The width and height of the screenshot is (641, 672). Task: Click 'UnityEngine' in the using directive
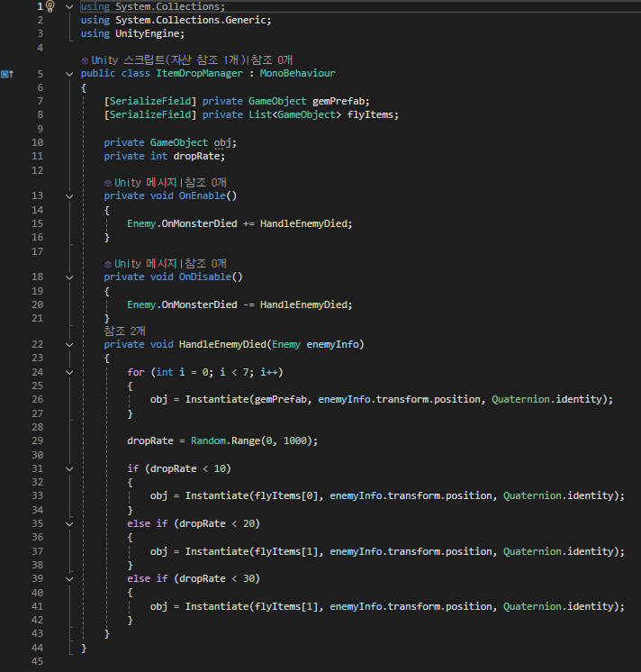coord(147,34)
